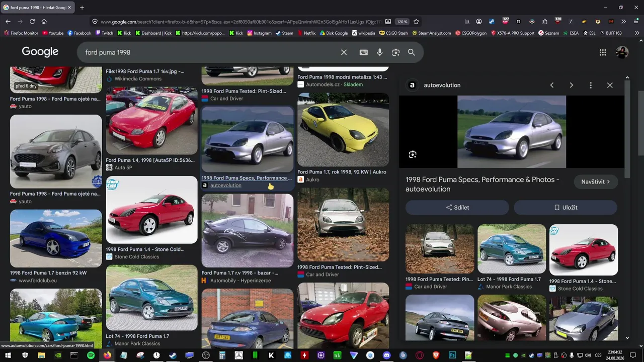Image resolution: width=644 pixels, height=362 pixels.
Task: Open a new browser tab
Action: click(82, 8)
